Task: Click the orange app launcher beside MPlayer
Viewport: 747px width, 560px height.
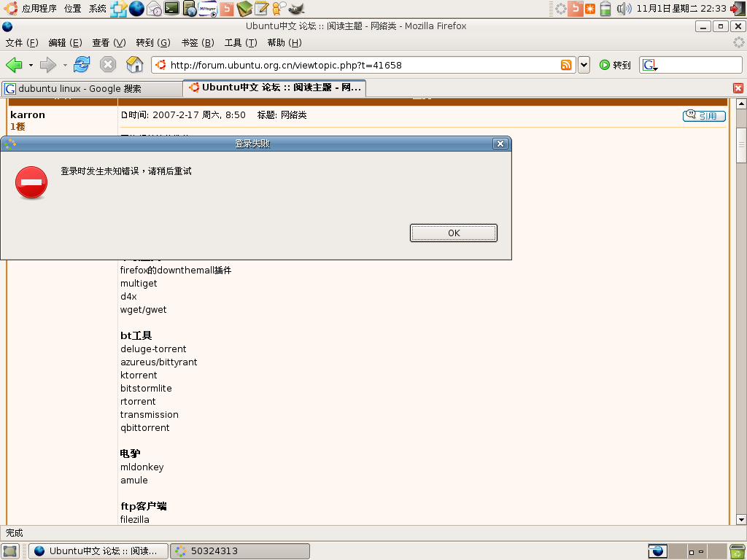Action: tap(226, 9)
